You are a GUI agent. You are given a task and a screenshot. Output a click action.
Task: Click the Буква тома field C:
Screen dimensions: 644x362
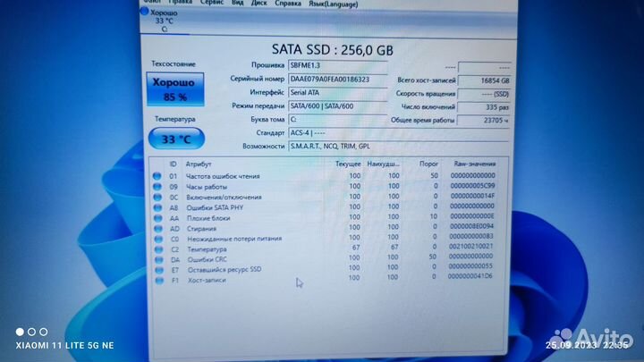337,120
